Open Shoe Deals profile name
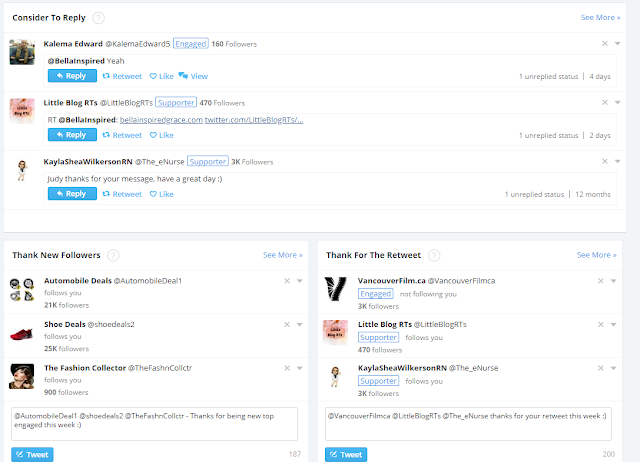Viewport: 640px width, 462px height. tap(64, 324)
